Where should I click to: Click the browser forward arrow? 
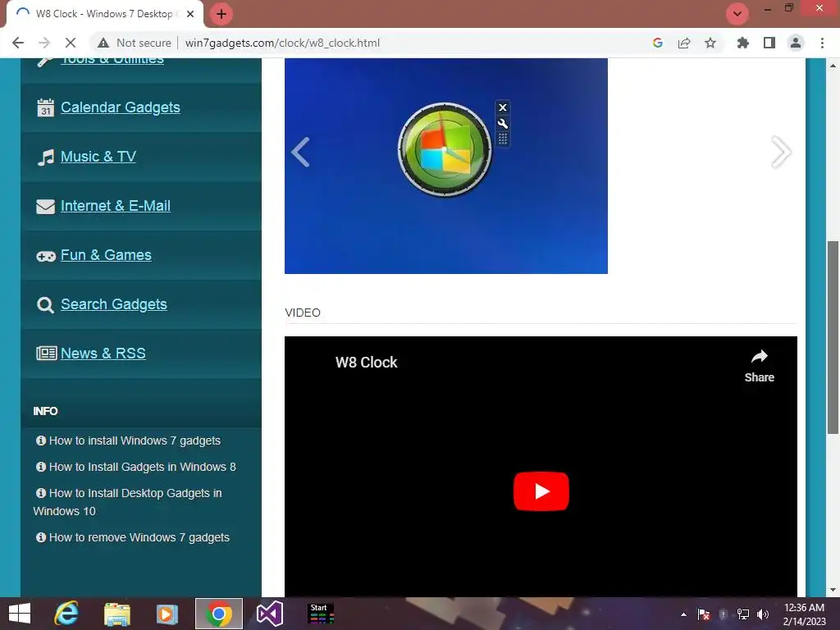pos(44,43)
